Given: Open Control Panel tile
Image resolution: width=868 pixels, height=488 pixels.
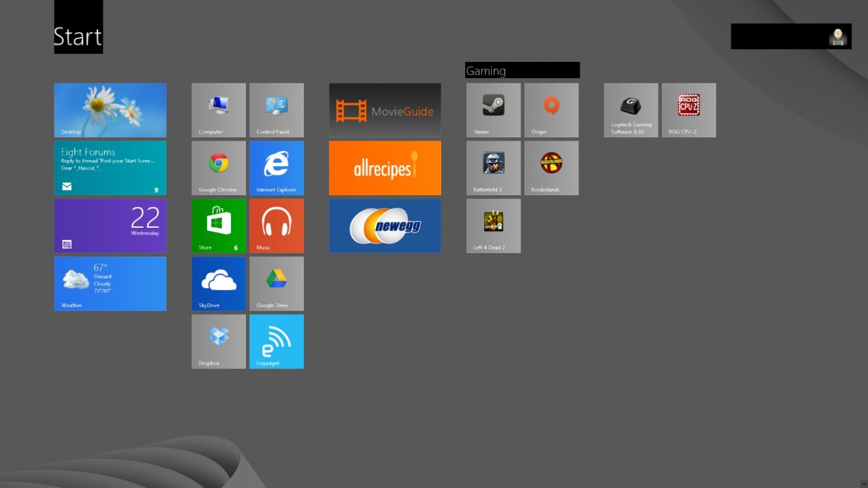Looking at the screenshot, I should pyautogui.click(x=277, y=110).
